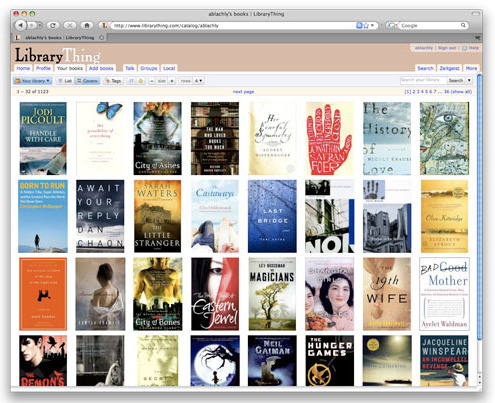
Task: Bookmark the page with the star icon
Action: click(366, 25)
